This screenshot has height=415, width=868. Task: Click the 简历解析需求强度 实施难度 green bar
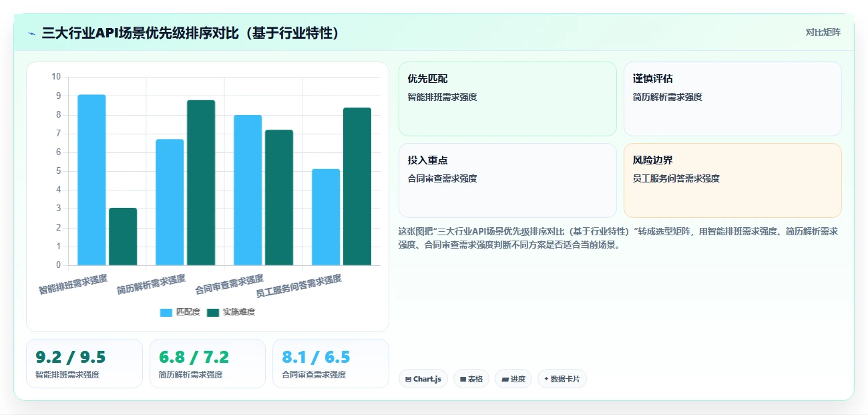201,182
